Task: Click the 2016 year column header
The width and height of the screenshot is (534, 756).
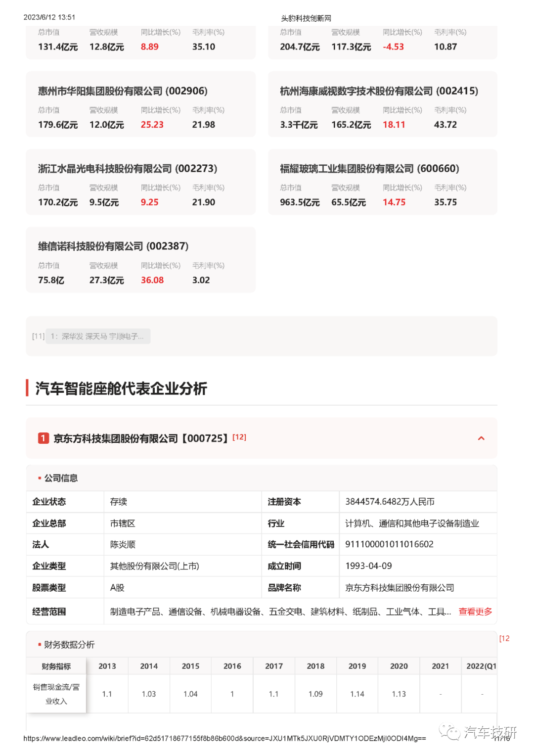Action: click(x=232, y=666)
